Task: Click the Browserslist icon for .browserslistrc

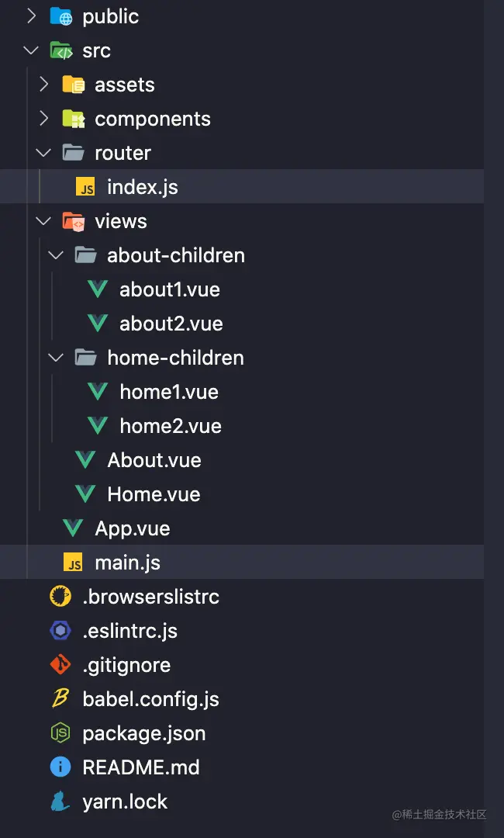Action: point(60,597)
